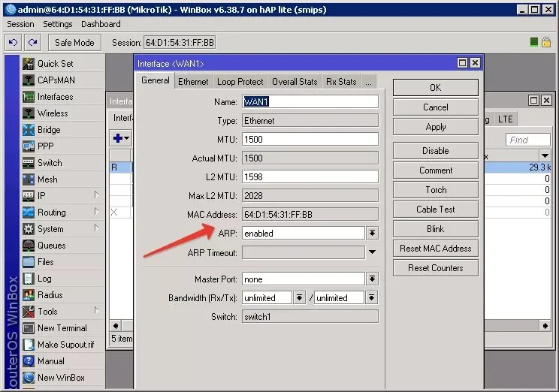The image size is (559, 392).
Task: Click the Cancel button
Action: coord(436,107)
